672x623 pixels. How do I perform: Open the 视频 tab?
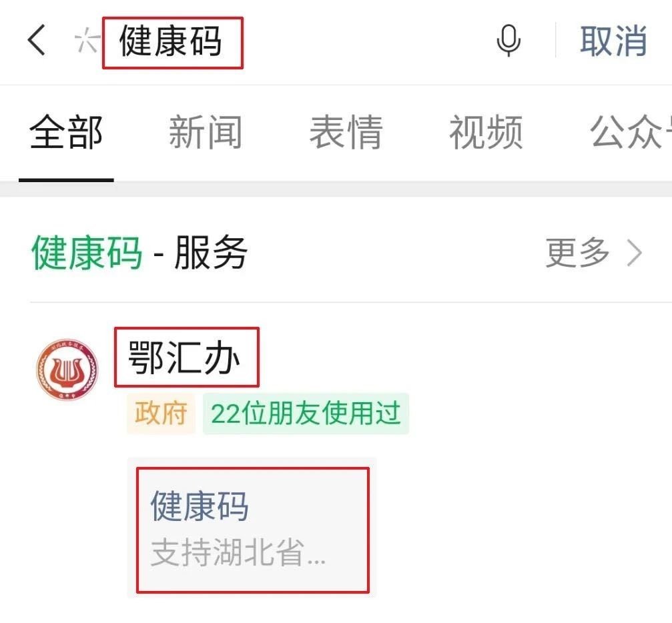pyautogui.click(x=486, y=132)
